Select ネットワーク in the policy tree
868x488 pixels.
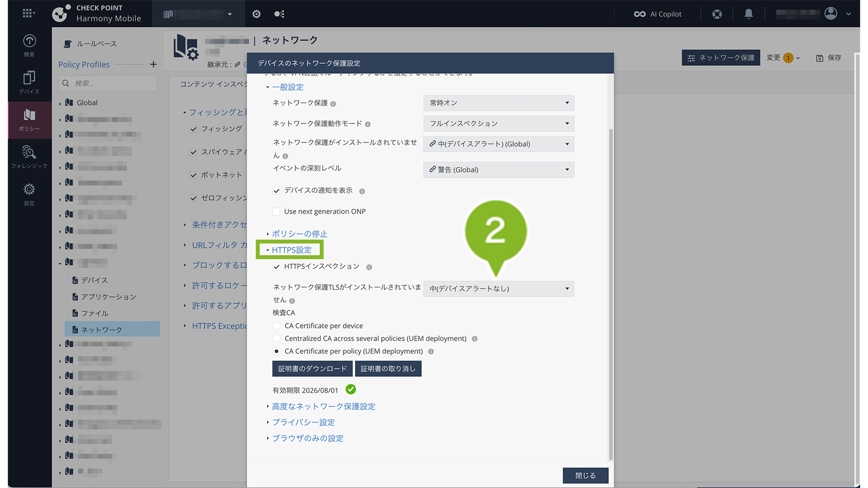point(102,330)
